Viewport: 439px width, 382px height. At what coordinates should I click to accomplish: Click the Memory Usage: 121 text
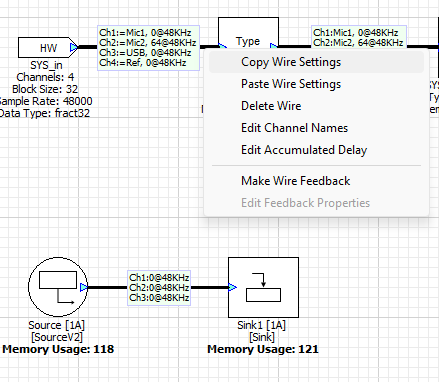coord(263,349)
